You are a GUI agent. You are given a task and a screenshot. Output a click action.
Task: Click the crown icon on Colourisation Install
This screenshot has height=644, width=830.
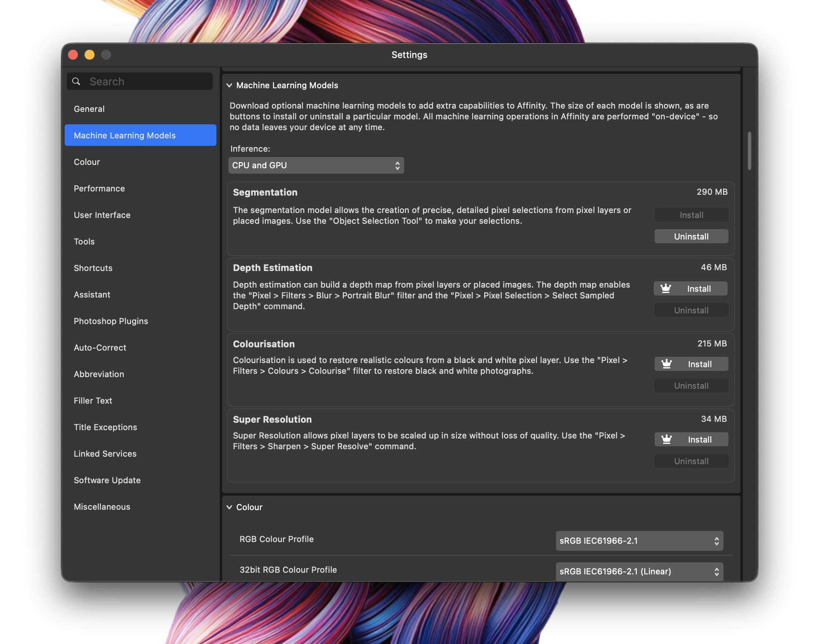666,364
